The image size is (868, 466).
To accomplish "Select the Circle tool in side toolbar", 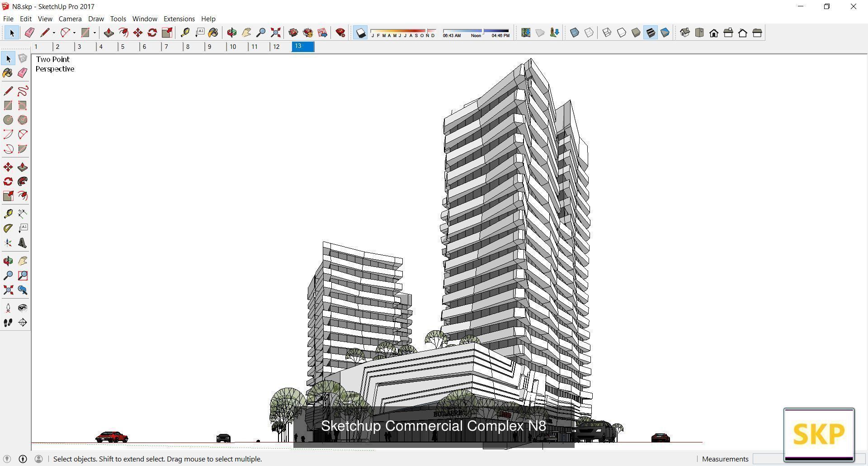I will (x=8, y=120).
